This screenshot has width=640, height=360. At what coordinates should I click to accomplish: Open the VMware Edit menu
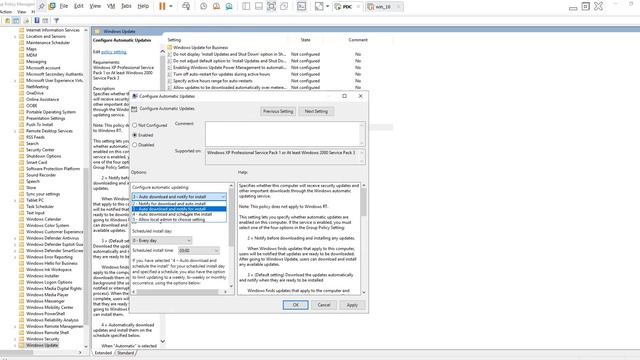tap(79, 6)
